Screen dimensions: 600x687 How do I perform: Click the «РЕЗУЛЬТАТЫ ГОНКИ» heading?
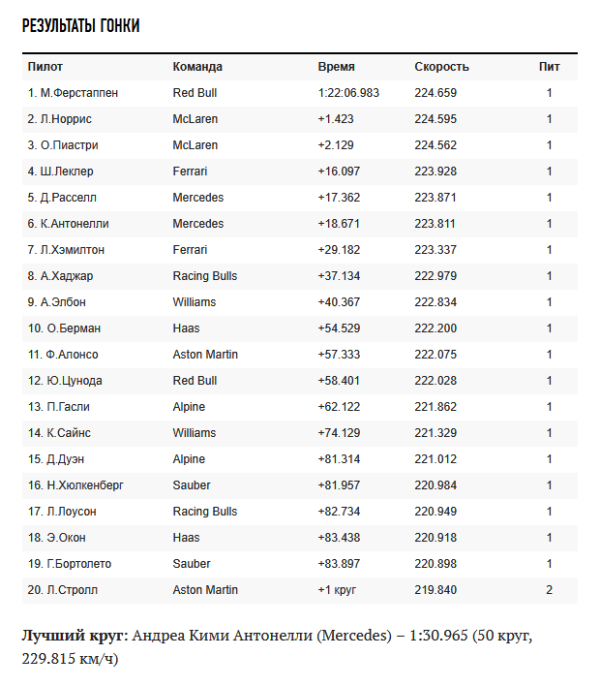[81, 26]
